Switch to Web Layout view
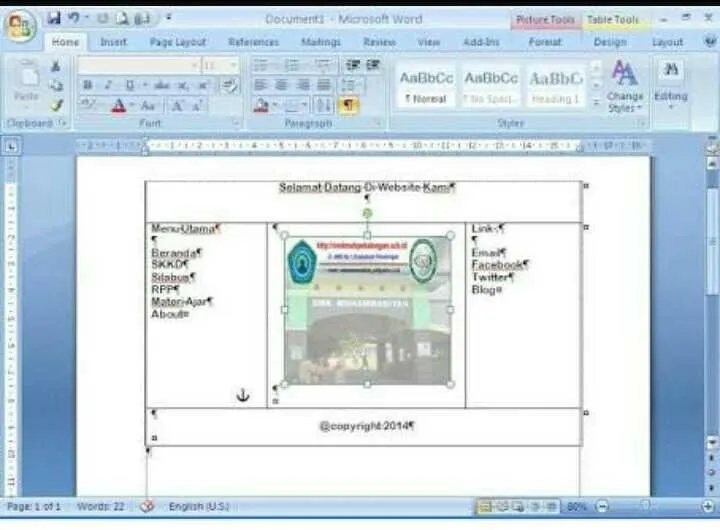This screenshot has height=530, width=720. (518, 506)
